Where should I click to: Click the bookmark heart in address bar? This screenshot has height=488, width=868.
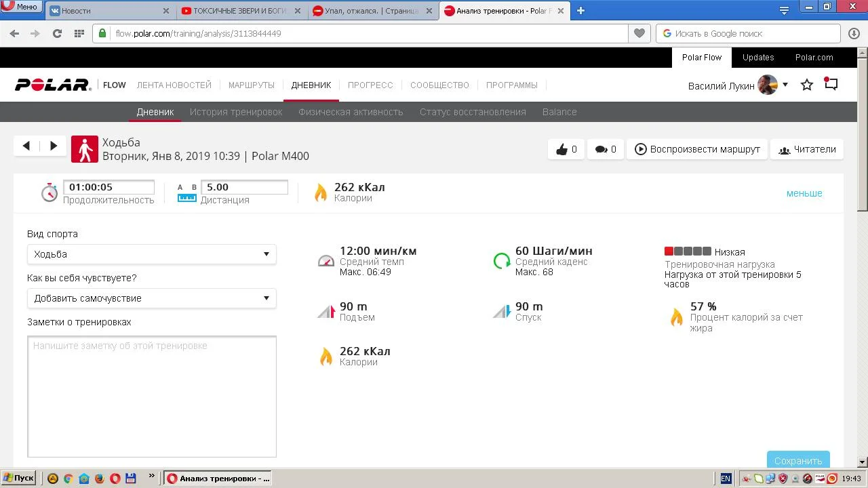[x=639, y=33]
